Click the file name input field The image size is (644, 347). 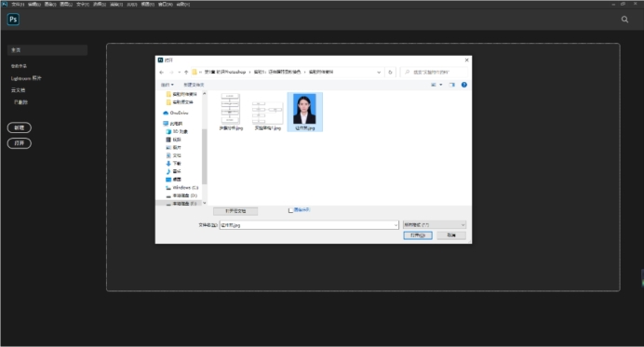(x=306, y=225)
